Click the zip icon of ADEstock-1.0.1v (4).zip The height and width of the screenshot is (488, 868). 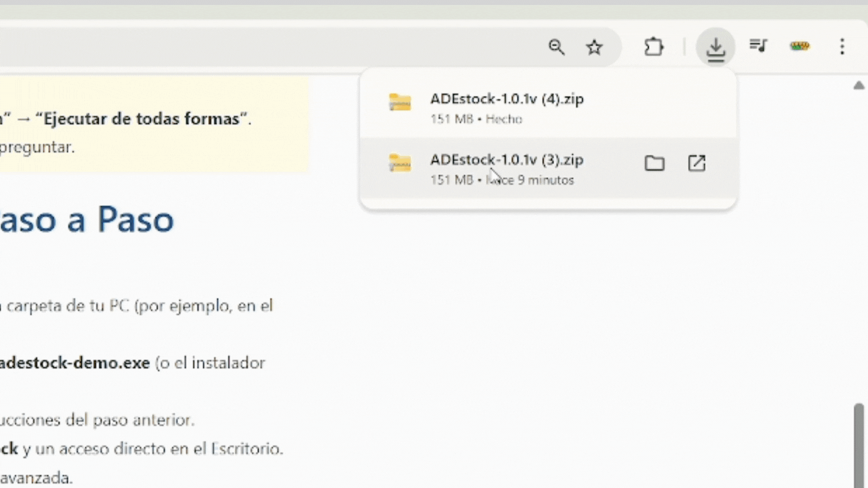400,102
